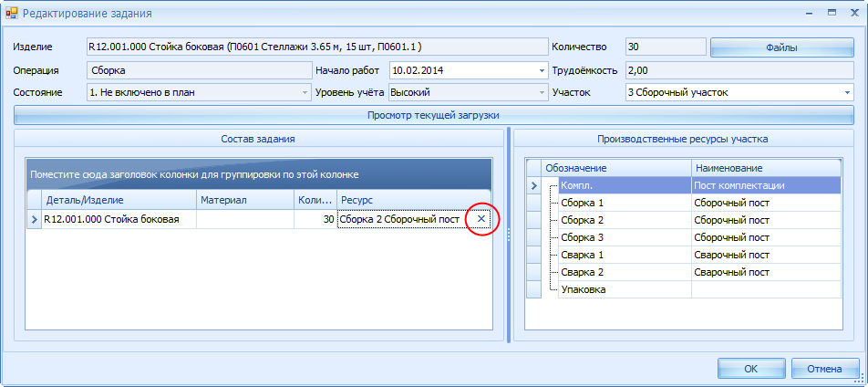
Task: Click Сварочный пост in the Сварка 1 row
Action: click(x=766, y=255)
